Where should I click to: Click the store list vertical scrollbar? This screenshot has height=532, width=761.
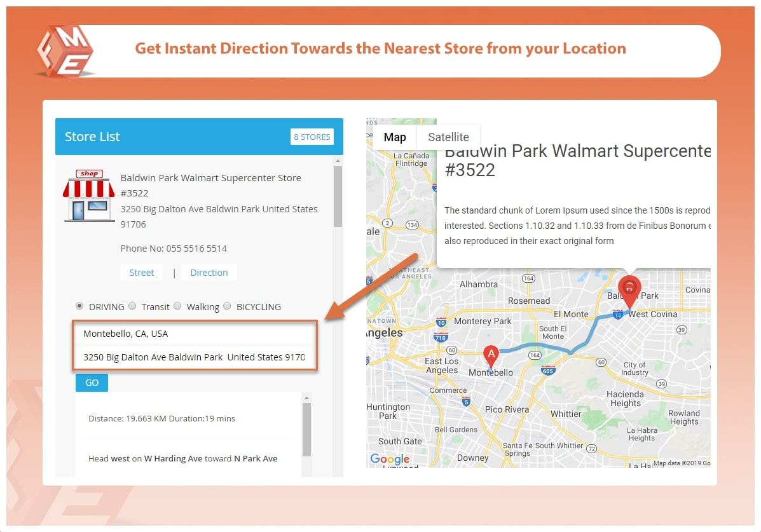(x=338, y=197)
